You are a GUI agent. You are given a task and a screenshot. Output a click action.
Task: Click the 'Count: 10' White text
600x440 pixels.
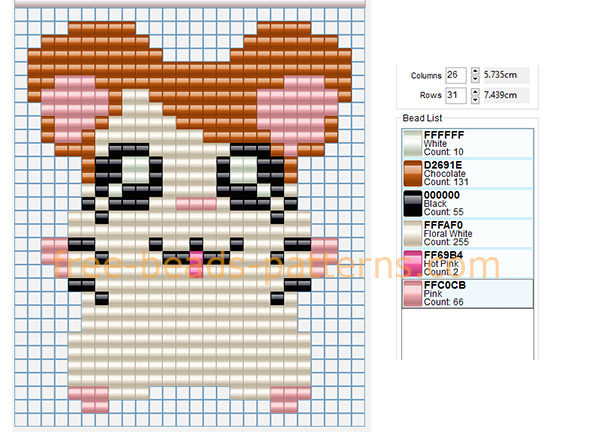[x=443, y=152]
